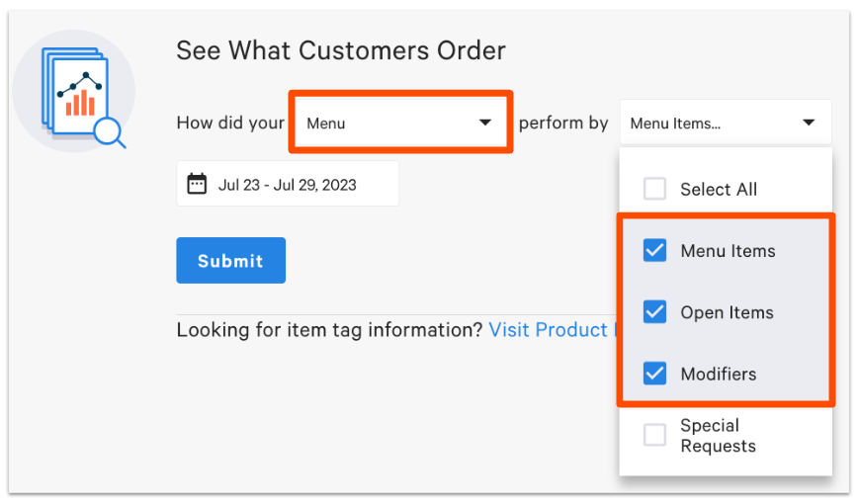Check the Select All checkbox
Screen dimensions: 859x504
[654, 189]
